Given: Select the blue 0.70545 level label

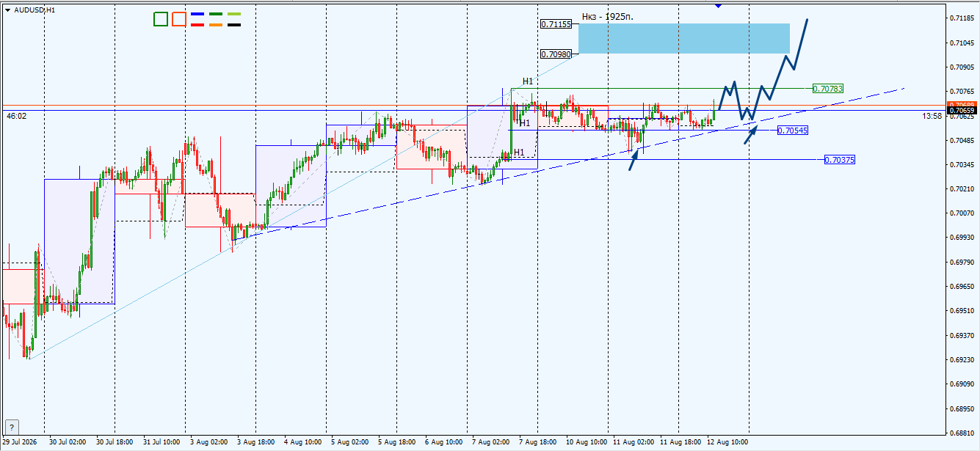Looking at the screenshot, I should [x=792, y=131].
